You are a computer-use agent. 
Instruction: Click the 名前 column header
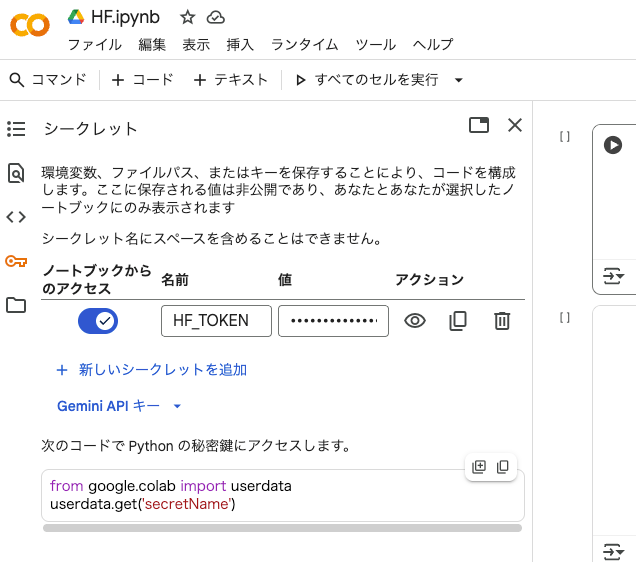click(x=175, y=279)
